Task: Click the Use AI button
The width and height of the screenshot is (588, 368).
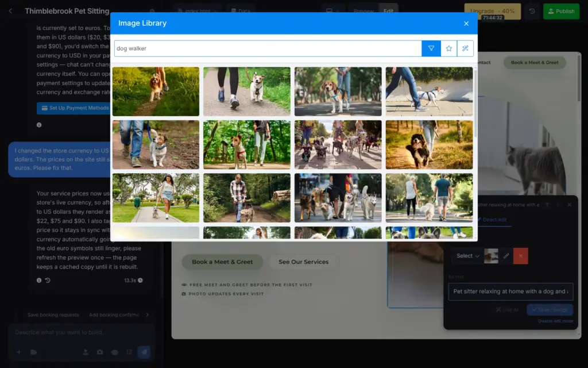Action: 507,310
